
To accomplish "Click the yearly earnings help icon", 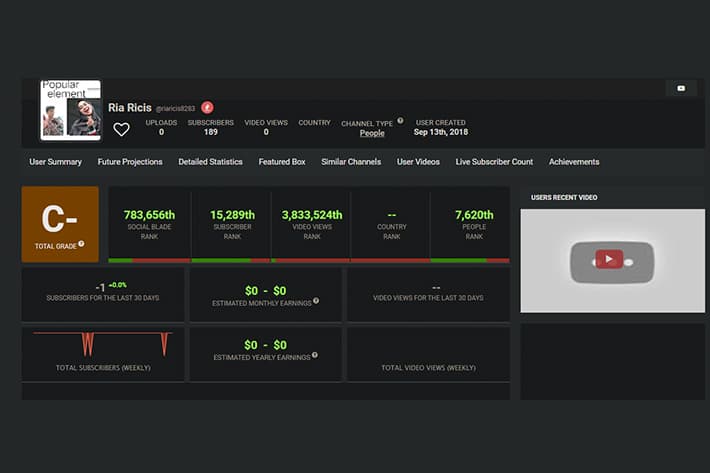I will [315, 355].
